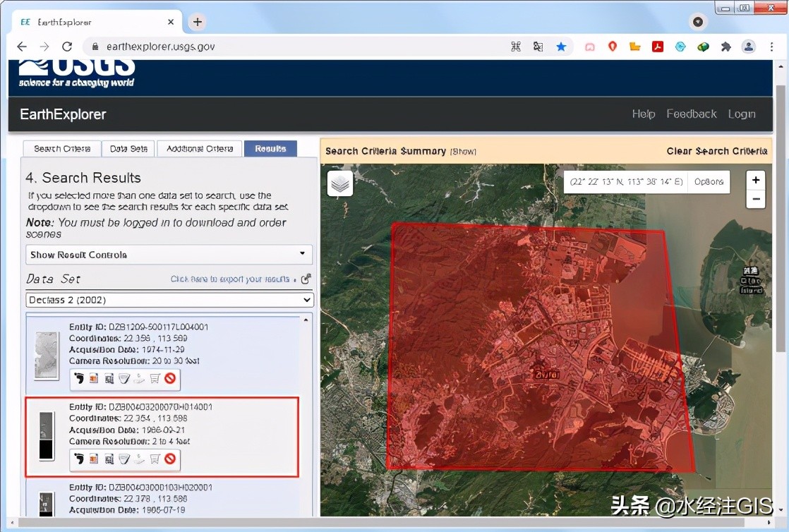Show the Search Criteria Summary
The image size is (789, 532).
tap(465, 151)
